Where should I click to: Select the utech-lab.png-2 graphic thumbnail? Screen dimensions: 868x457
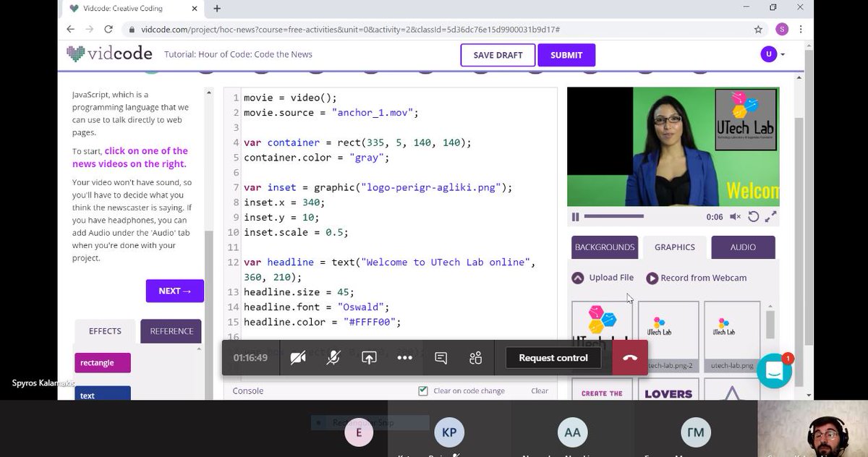pyautogui.click(x=668, y=336)
